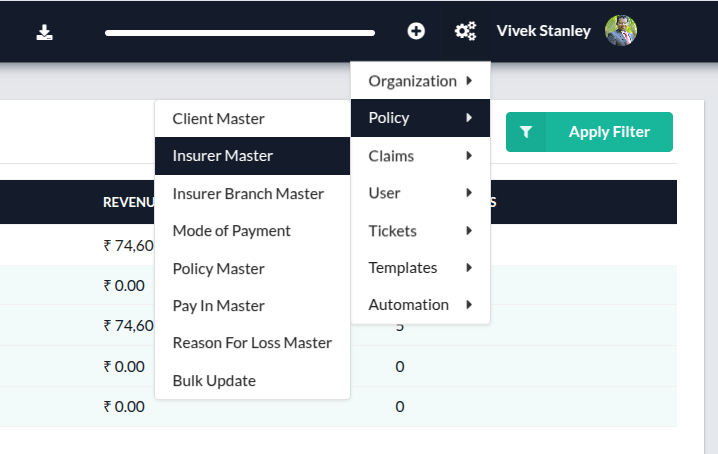Image resolution: width=718 pixels, height=454 pixels.
Task: Click Vivek Stanley profile avatar
Action: (x=621, y=31)
